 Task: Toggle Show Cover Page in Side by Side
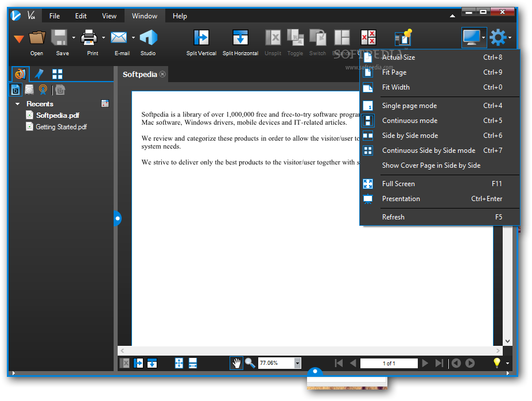[x=440, y=165]
